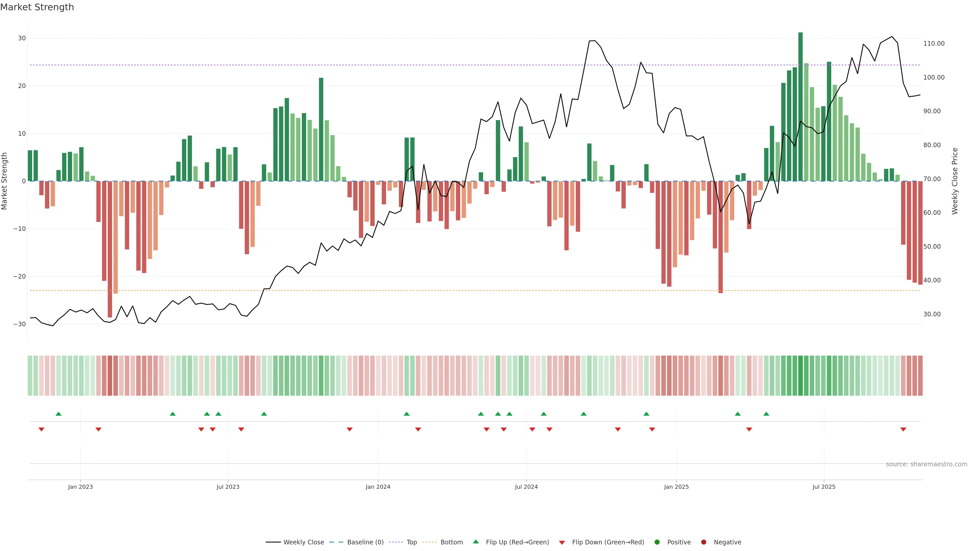Select the Jul 2025 x-axis label
Image resolution: width=980 pixels, height=551 pixels.
[824, 487]
